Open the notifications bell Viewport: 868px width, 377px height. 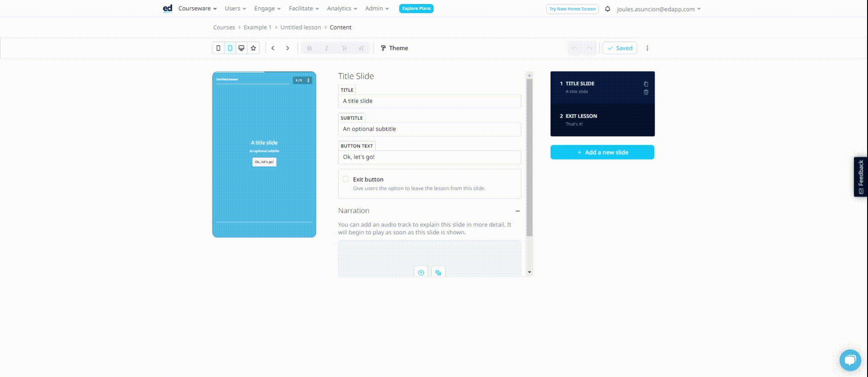(608, 9)
